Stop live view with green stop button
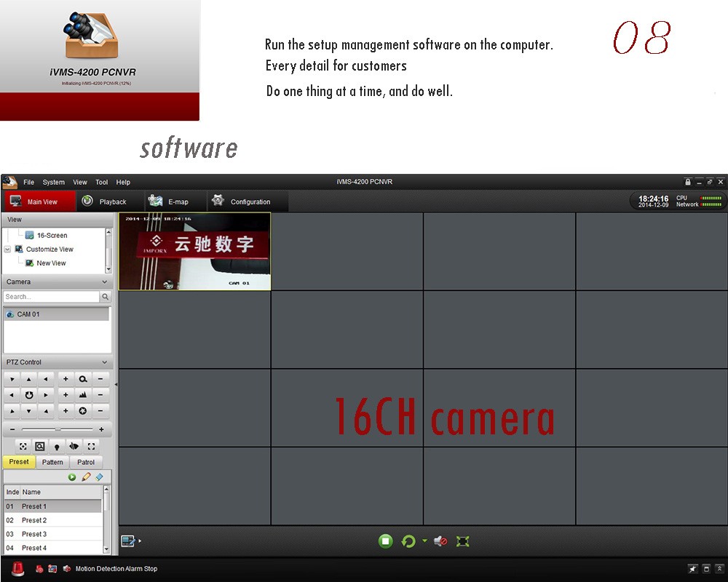The width and height of the screenshot is (728, 582). pyautogui.click(x=386, y=541)
